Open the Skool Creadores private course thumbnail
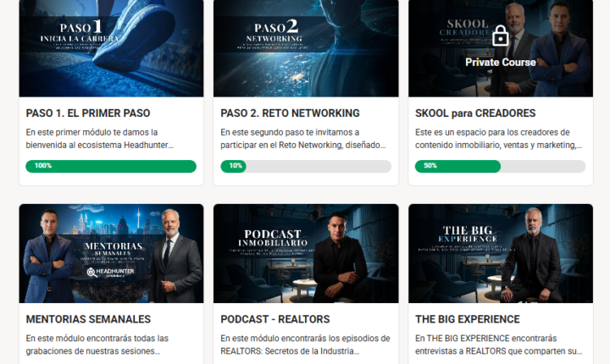 (x=501, y=48)
